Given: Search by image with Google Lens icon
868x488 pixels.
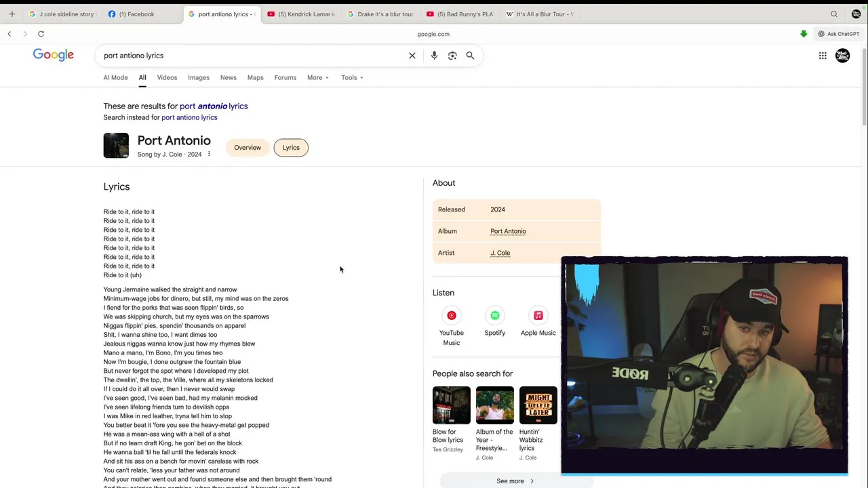Looking at the screenshot, I should point(452,56).
